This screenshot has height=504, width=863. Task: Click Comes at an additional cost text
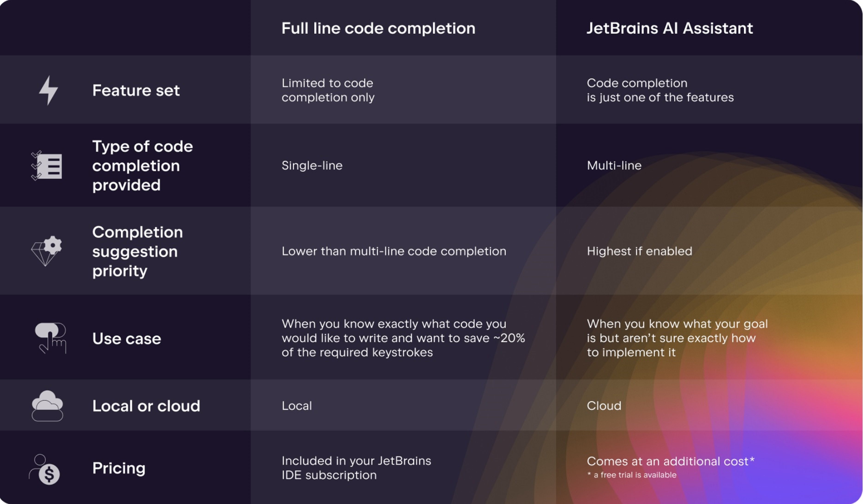click(671, 462)
